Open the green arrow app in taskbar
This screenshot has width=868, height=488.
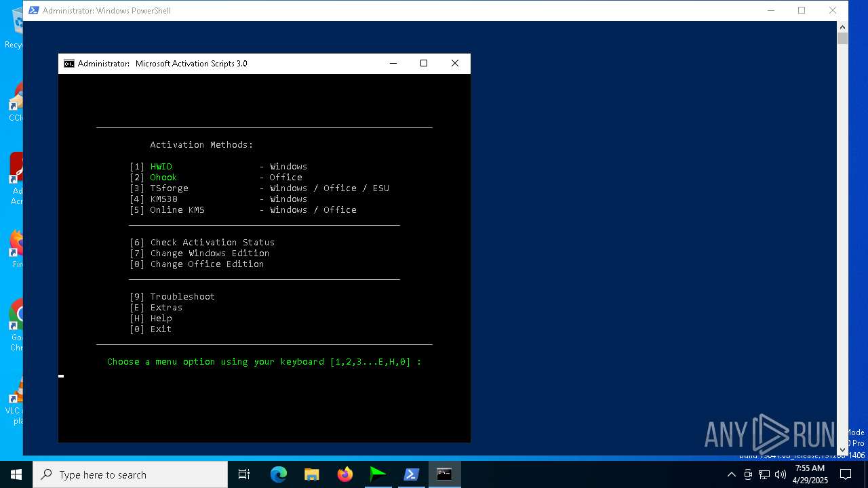point(378,474)
